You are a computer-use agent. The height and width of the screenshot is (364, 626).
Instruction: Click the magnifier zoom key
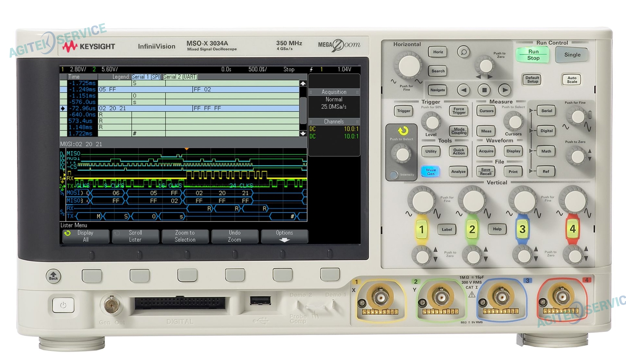463,52
